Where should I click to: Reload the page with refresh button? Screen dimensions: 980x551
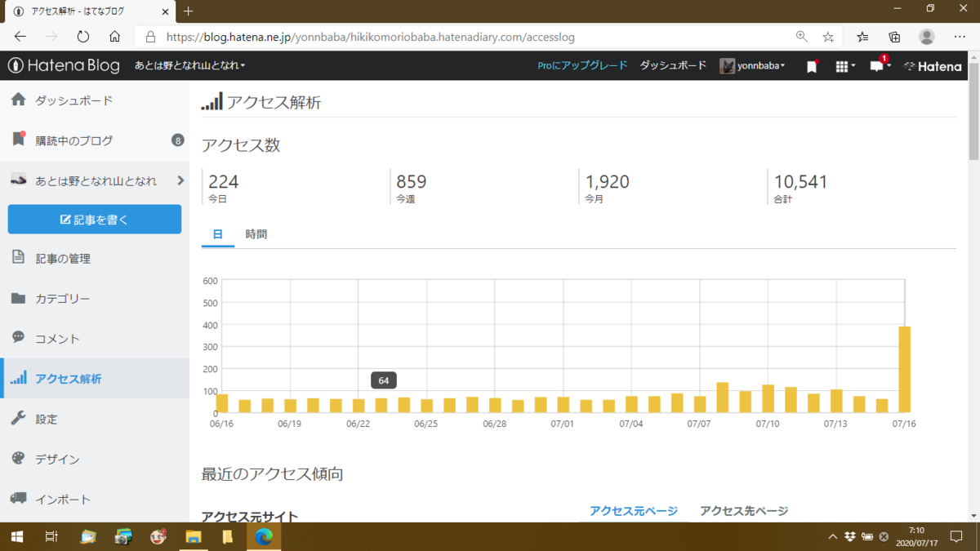tap(82, 37)
